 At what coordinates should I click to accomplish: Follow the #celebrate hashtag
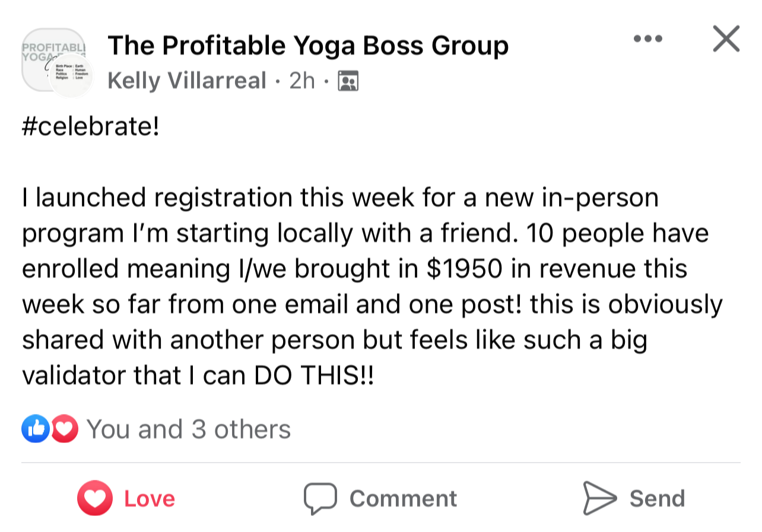91,128
